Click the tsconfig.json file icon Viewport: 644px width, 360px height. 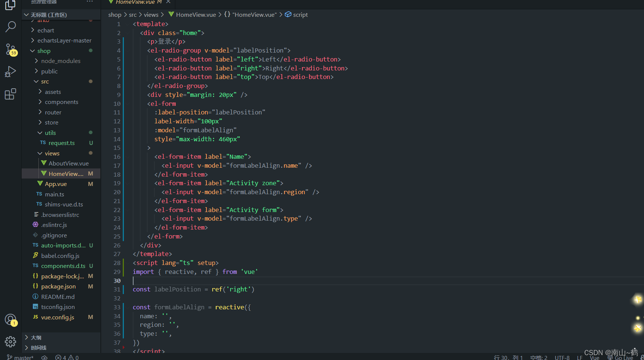35,307
